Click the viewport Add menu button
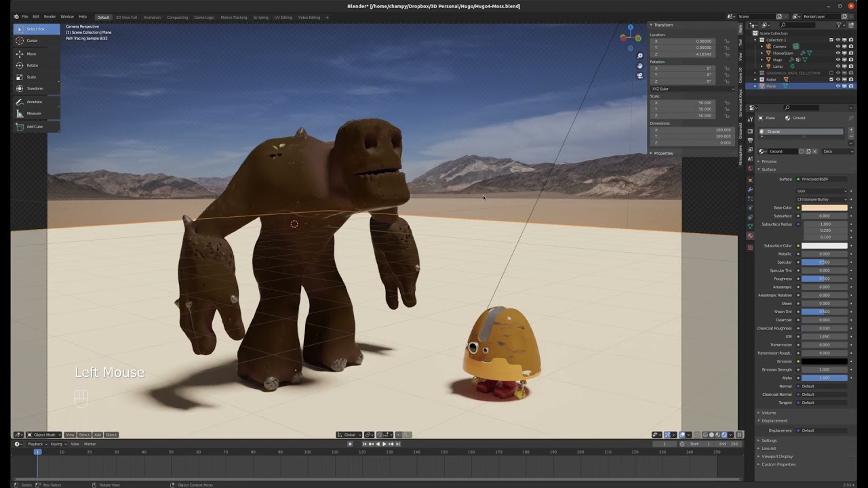The height and width of the screenshot is (488, 868). (97, 434)
